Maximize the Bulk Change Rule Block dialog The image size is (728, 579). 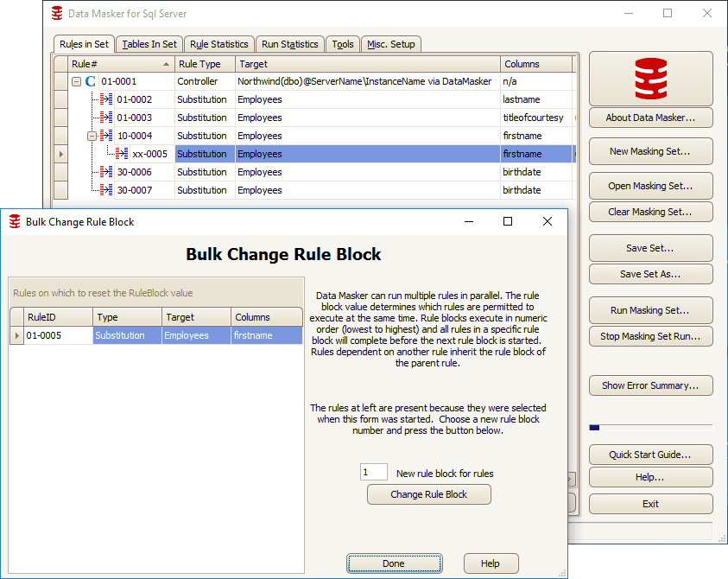[508, 221]
